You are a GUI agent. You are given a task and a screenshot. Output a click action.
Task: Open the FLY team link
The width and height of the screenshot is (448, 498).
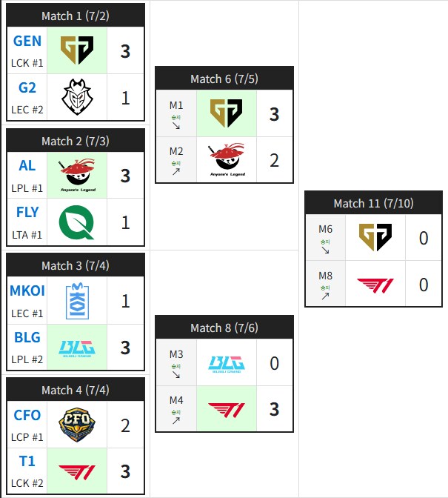pyautogui.click(x=27, y=212)
